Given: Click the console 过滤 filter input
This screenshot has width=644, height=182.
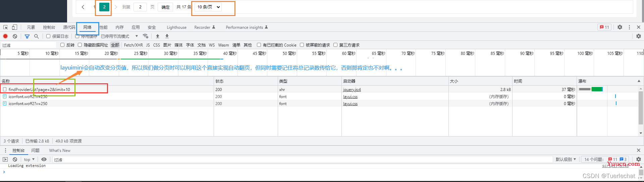Looking at the screenshot, I should 302,160.
